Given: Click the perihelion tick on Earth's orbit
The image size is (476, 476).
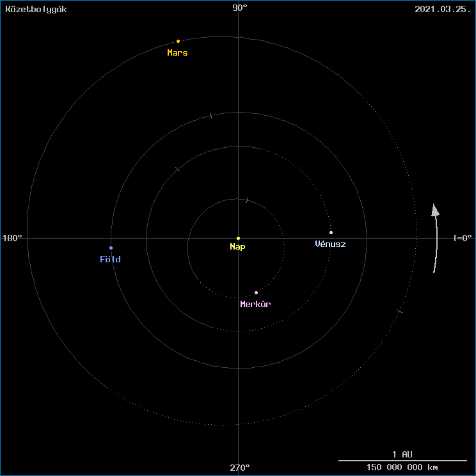Looking at the screenshot, I should [x=211, y=115].
